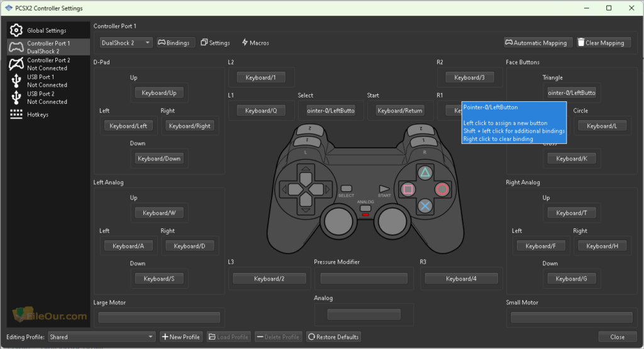Screen dimensions: 644x349
Task: Select Hotkeys in the sidebar
Action: pos(48,114)
